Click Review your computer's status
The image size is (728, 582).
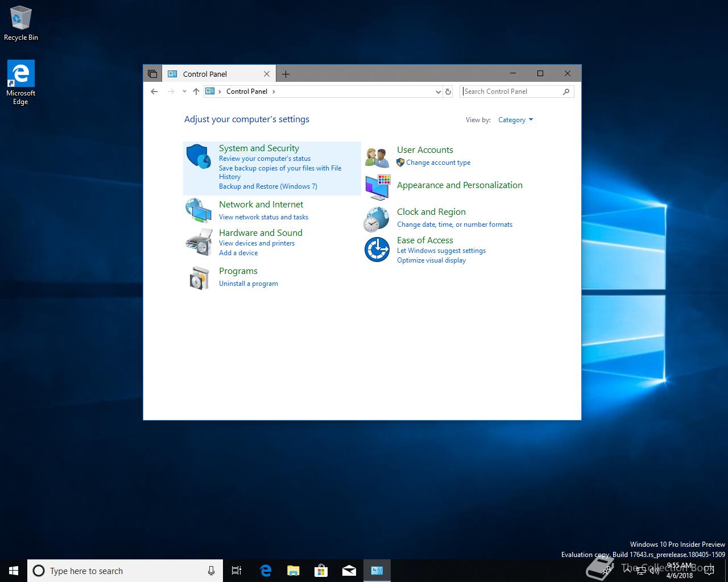point(264,159)
